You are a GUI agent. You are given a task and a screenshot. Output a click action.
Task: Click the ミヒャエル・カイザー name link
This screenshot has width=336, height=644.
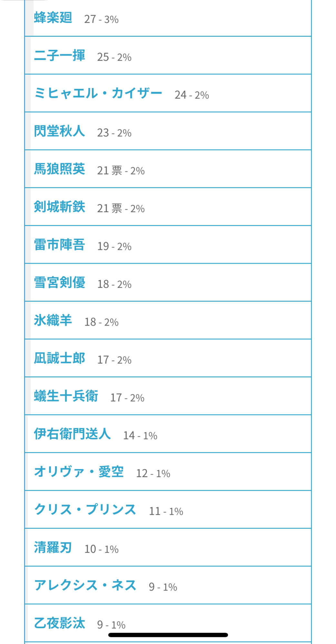(98, 93)
